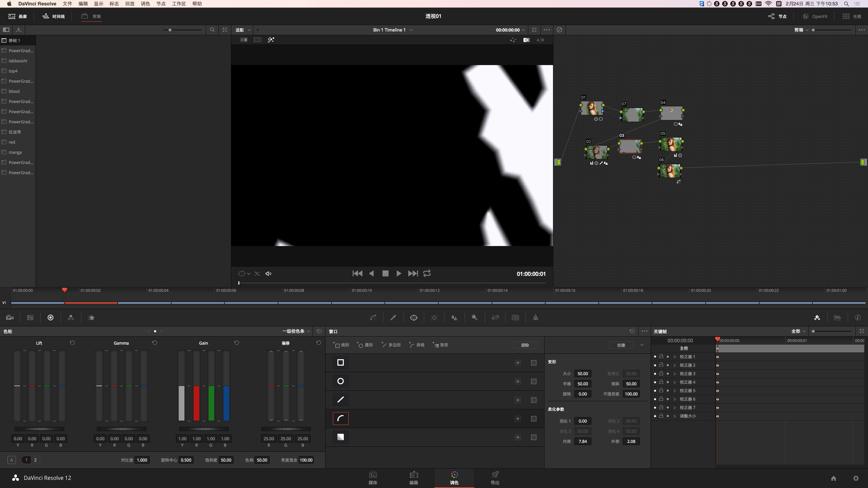The height and width of the screenshot is (488, 868).
Task: Expand the 校正器 3 keyframe track
Action: click(675, 373)
